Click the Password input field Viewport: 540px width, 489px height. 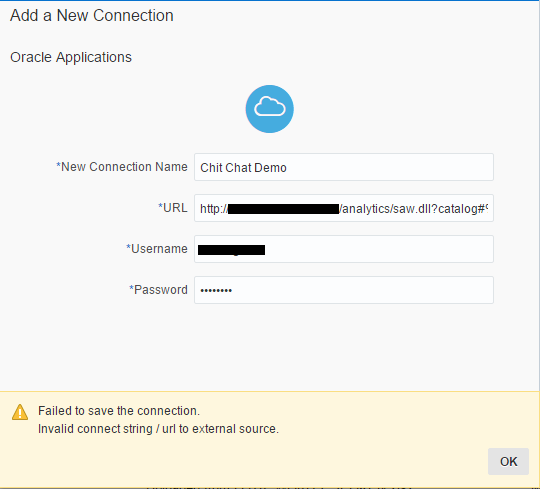pyautogui.click(x=344, y=290)
